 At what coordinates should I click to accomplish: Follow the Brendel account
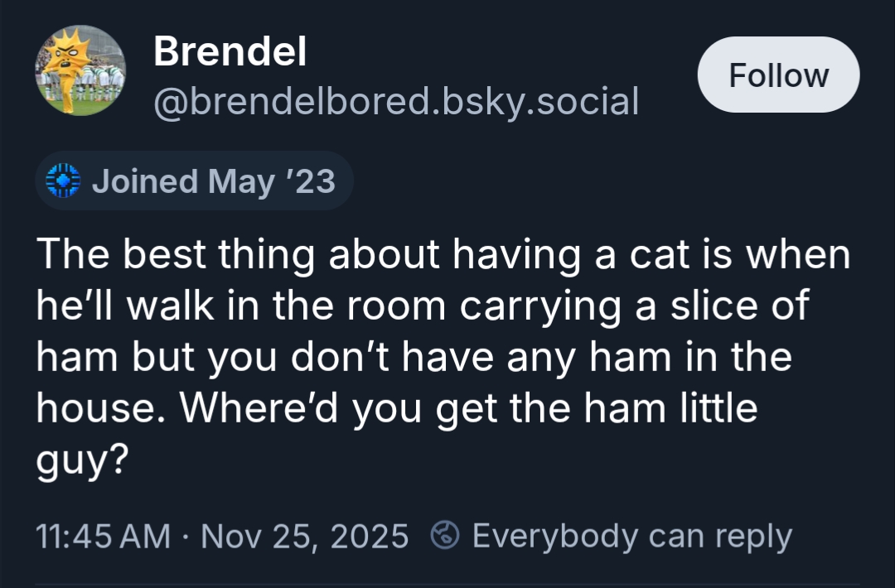778,75
